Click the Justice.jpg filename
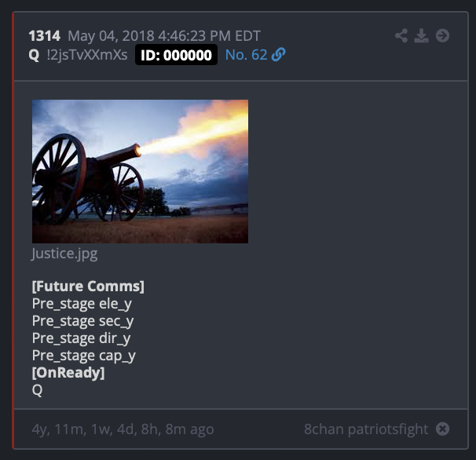Viewport: 476px width, 460px height. click(64, 254)
